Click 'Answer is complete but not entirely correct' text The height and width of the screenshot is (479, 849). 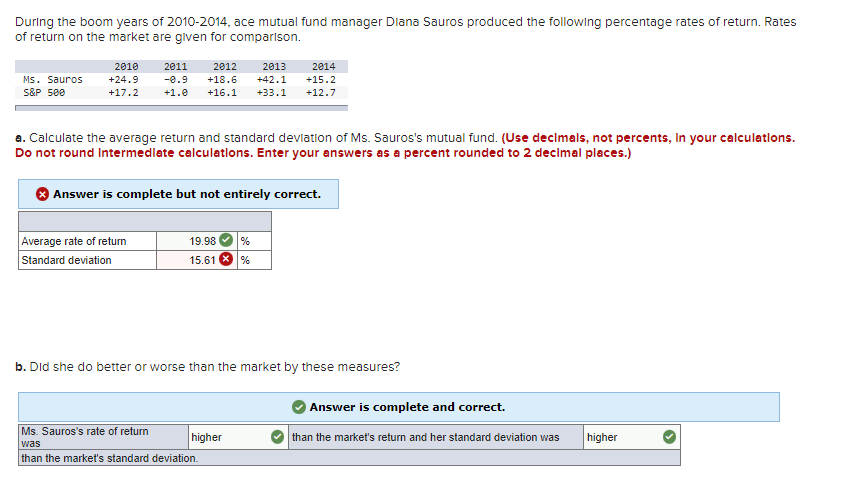[187, 194]
